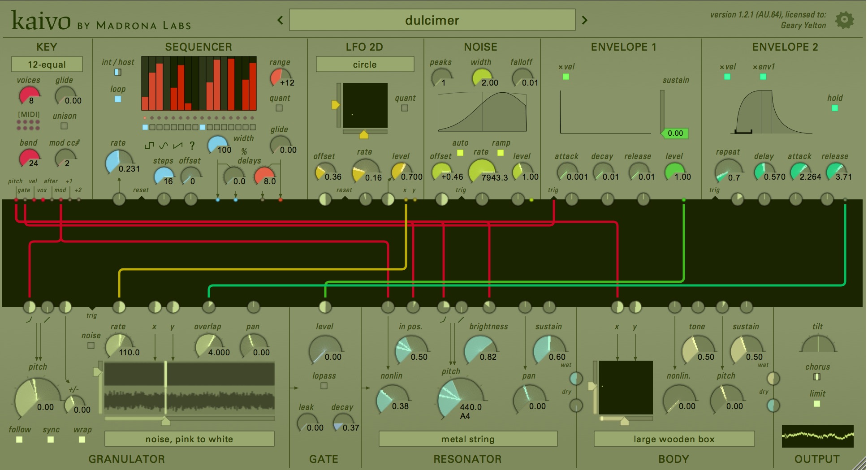Screen dimensions: 868x470
Task: Open the settings gear menu
Action: (844, 20)
